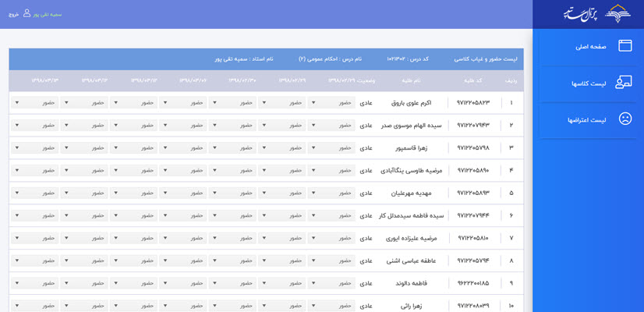Open 1398/02/30 dropdown for سیده فاطمه سیدمدلل کار
644x312 pixels.
(x=232, y=216)
